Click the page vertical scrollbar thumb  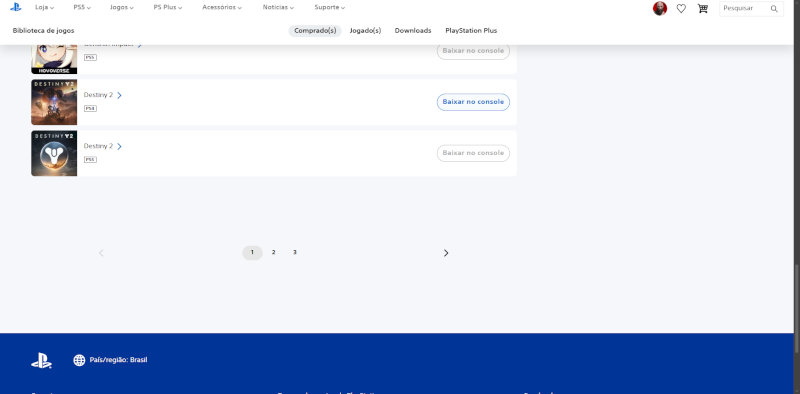[797, 309]
